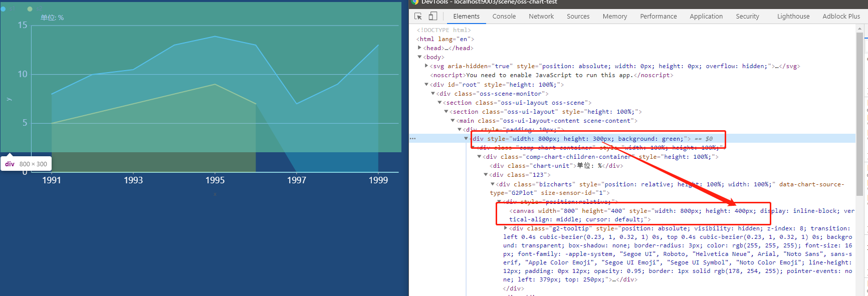Click the 1991 x-axis label

(x=52, y=180)
